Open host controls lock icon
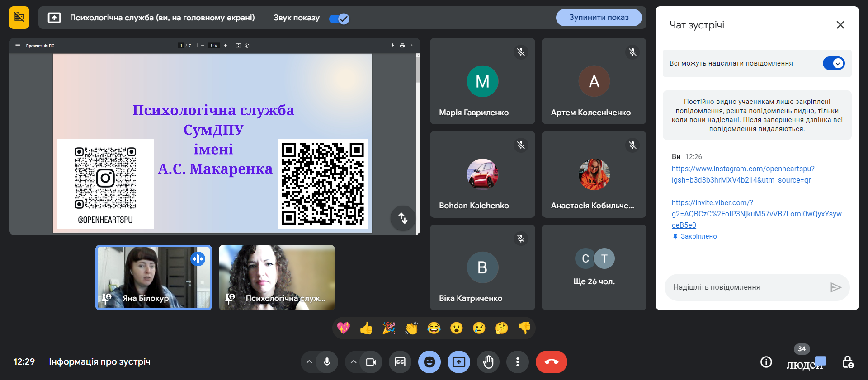Screen dimensions: 868x380 (x=848, y=362)
